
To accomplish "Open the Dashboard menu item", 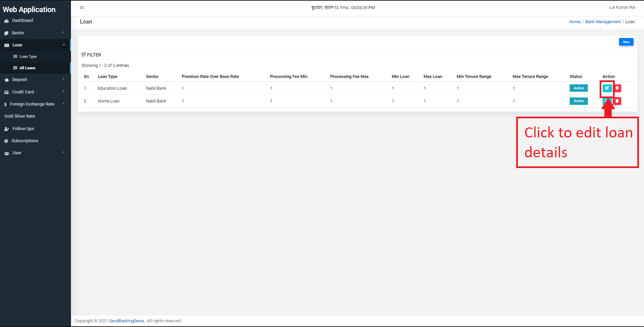I will click(35, 21).
